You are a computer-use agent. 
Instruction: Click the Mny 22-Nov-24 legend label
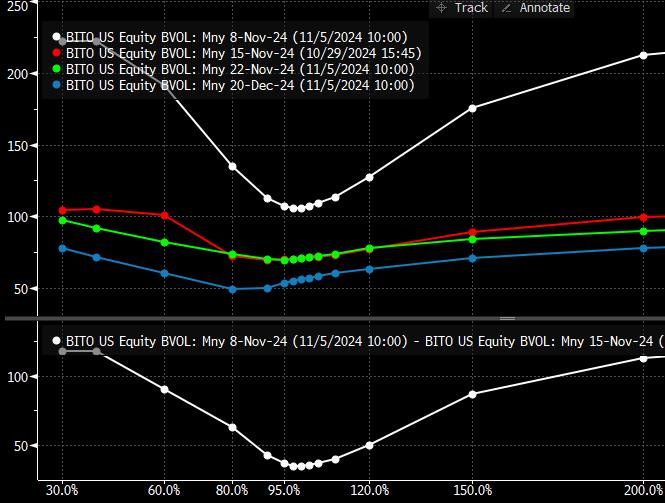240,70
